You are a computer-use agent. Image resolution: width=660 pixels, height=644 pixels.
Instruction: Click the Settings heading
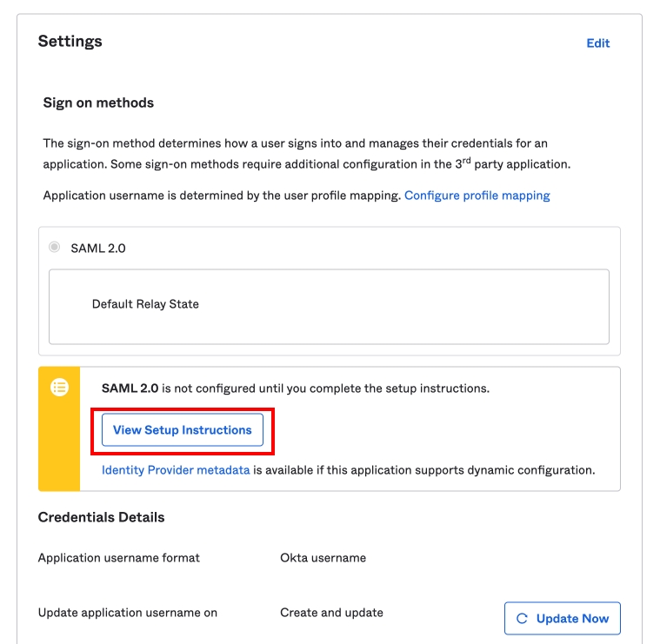70,42
